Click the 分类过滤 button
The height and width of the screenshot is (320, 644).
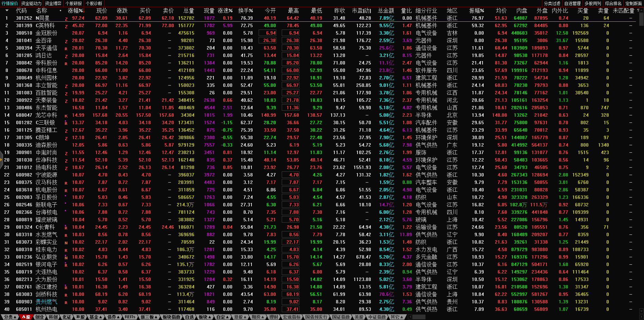coord(552,3)
